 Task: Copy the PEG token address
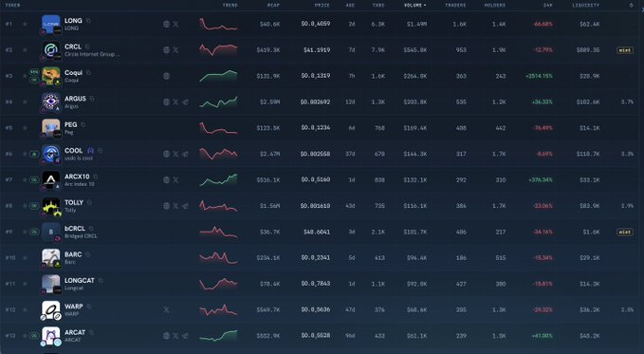(83, 124)
